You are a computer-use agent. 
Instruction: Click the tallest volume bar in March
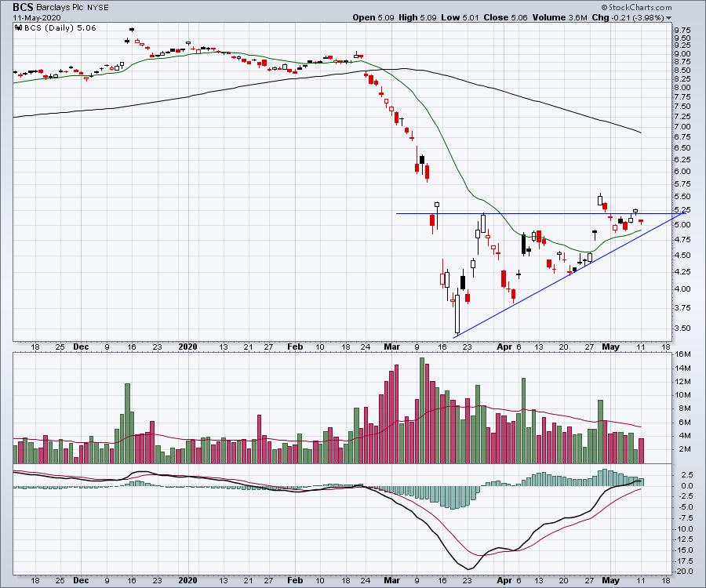click(422, 410)
